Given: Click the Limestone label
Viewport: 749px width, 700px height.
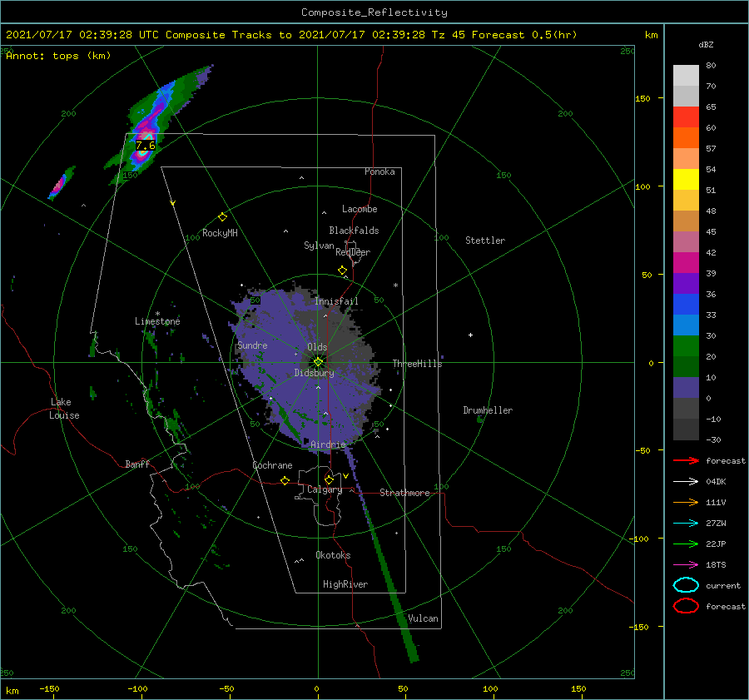Looking at the screenshot, I should tap(157, 321).
